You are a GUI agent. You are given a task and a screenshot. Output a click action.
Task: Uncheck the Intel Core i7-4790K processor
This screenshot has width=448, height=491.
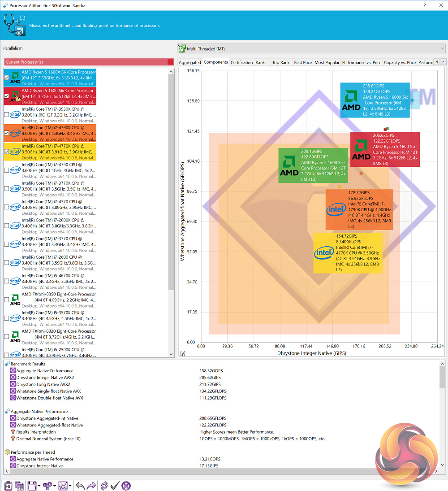(6, 133)
